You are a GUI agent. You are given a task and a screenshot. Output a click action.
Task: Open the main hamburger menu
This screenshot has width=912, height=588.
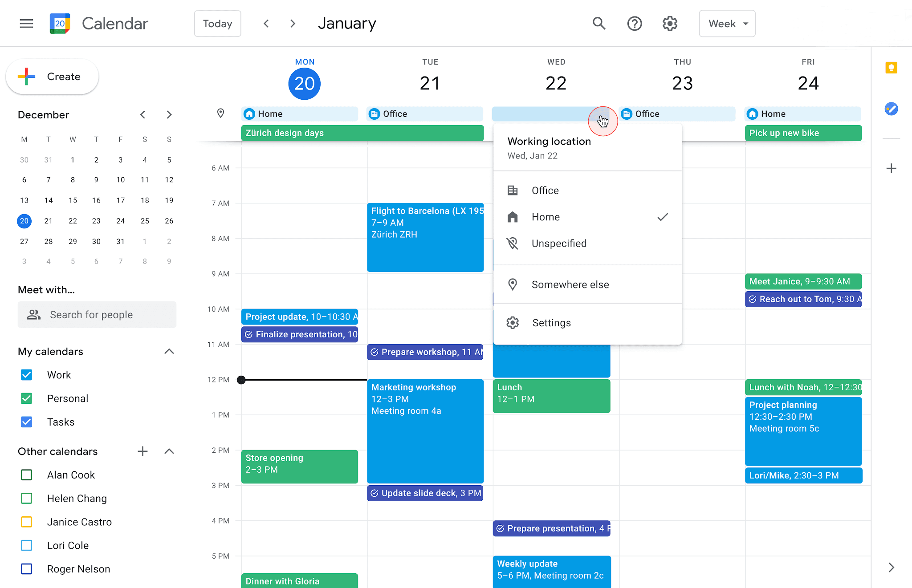coord(26,24)
